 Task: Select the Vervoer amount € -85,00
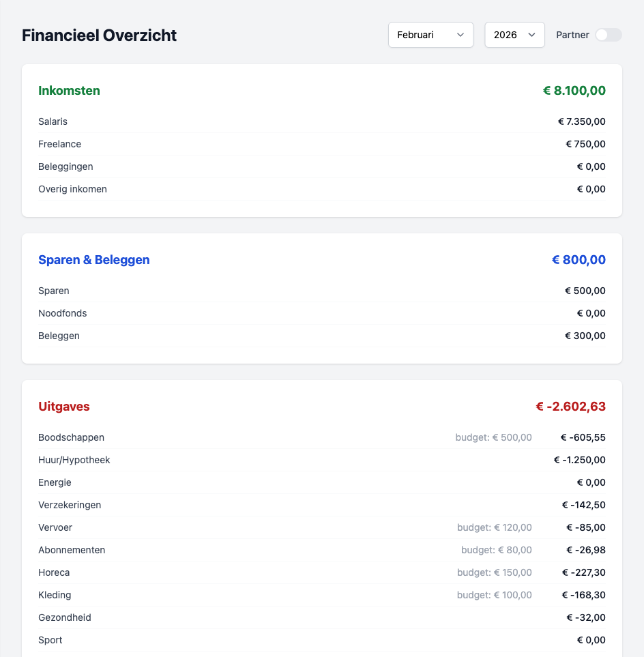[586, 527]
